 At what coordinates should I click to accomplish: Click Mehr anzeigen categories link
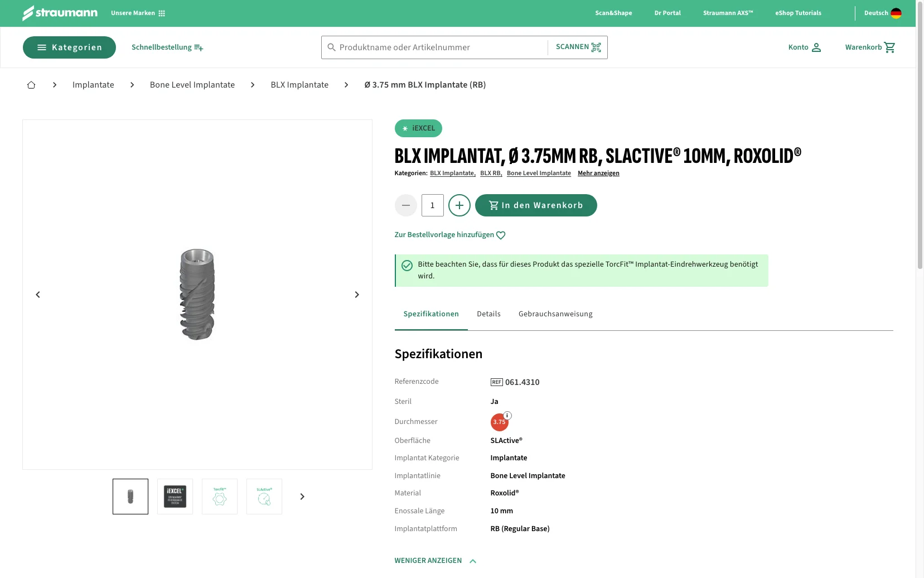tap(598, 173)
